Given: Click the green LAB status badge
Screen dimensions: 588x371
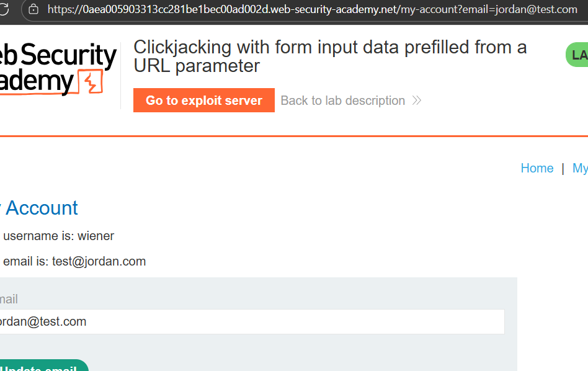Looking at the screenshot, I should (x=578, y=55).
